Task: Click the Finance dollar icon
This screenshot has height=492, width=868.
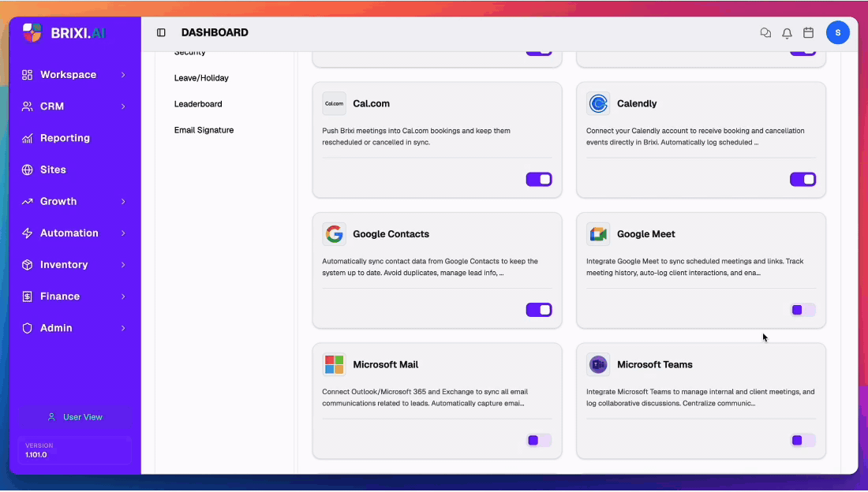Action: 27,296
